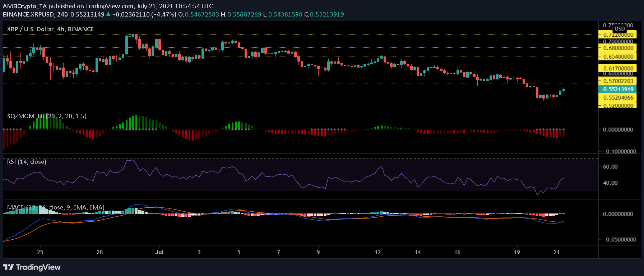This screenshot has width=644, height=276.
Task: Open the SQZMOM_LB indicator legend label
Action: click(x=47, y=116)
